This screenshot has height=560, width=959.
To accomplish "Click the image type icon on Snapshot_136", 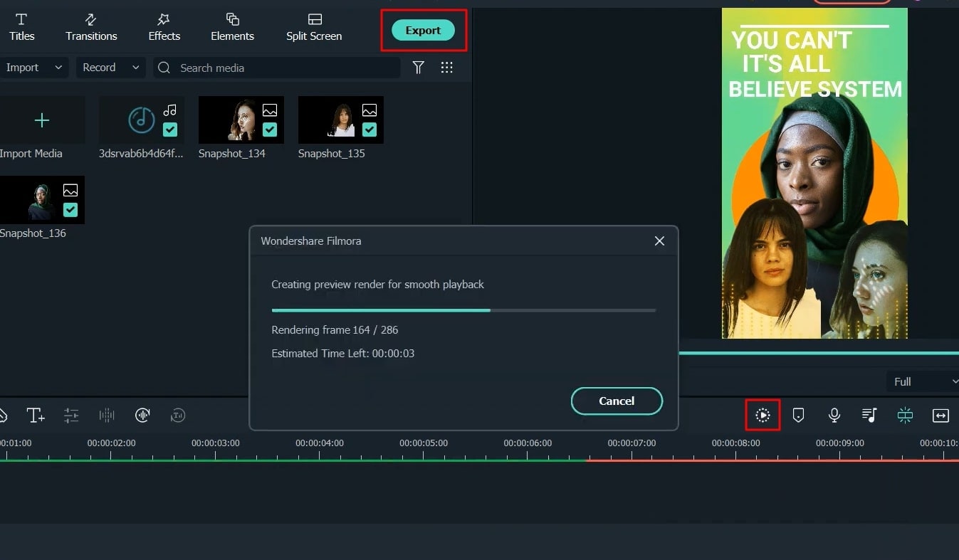I will coord(70,190).
